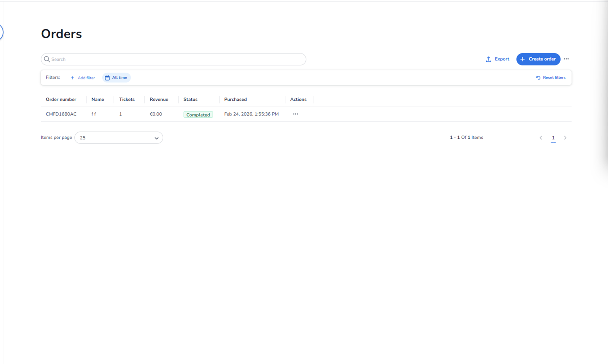Image resolution: width=608 pixels, height=364 pixels.
Task: Click the Reset filters undo icon
Action: pyautogui.click(x=538, y=78)
